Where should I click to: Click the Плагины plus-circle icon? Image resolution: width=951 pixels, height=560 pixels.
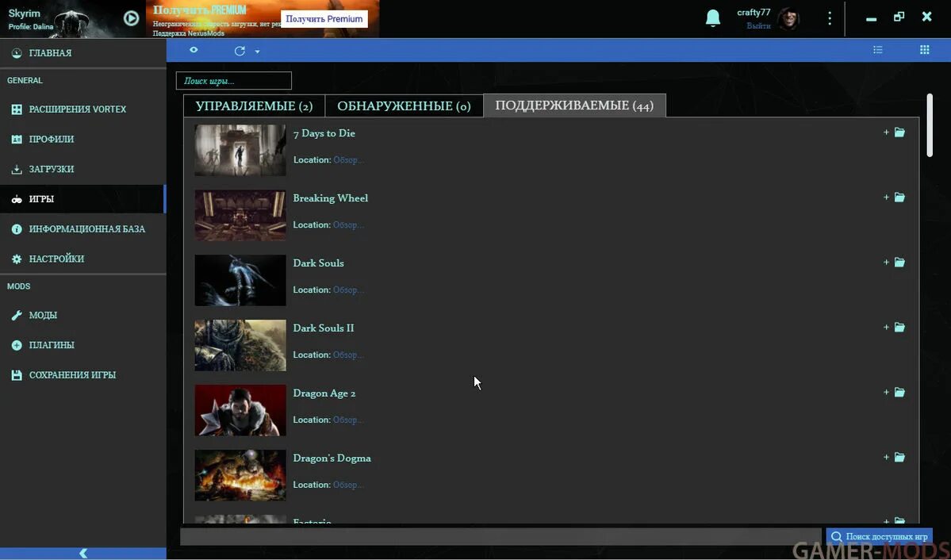[17, 345]
